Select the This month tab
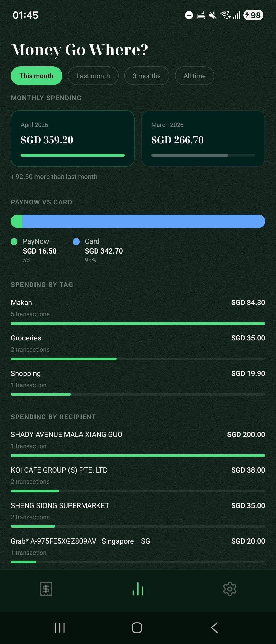The height and width of the screenshot is (644, 276). point(36,76)
